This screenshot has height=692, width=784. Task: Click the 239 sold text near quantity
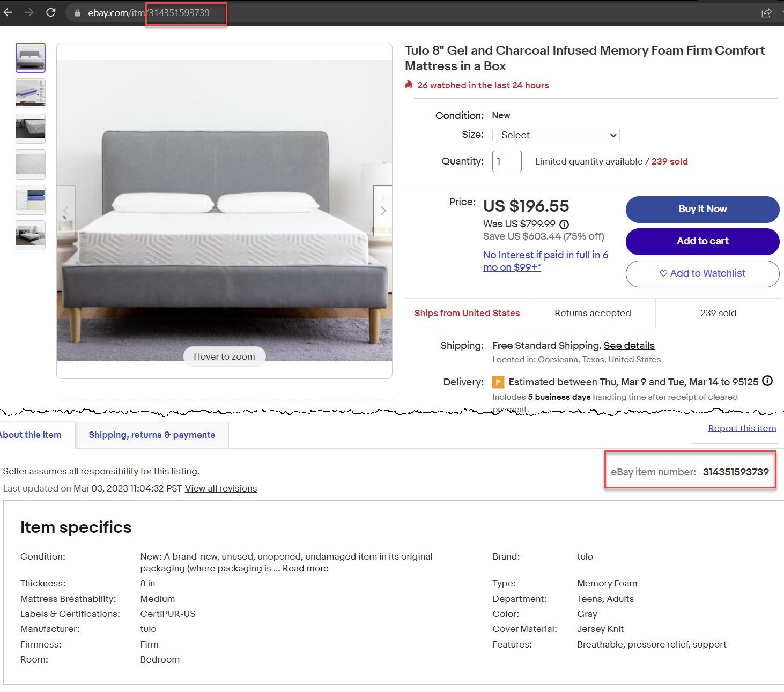669,161
